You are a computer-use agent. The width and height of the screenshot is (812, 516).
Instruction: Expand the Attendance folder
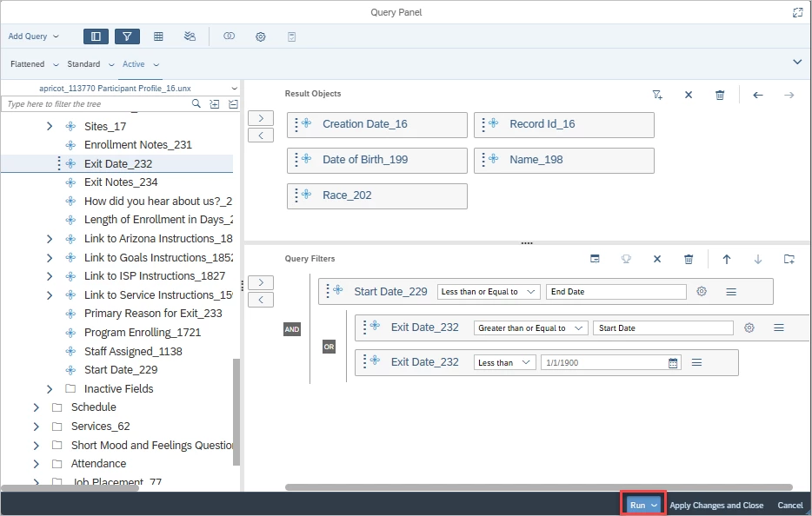pos(37,464)
